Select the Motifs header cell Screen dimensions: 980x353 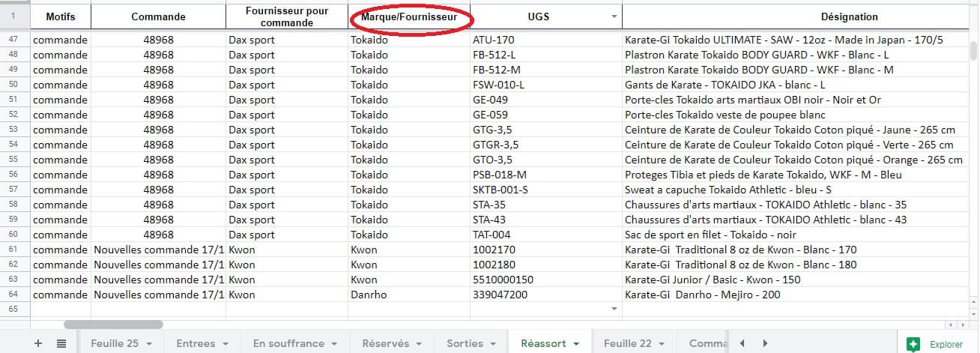61,16
